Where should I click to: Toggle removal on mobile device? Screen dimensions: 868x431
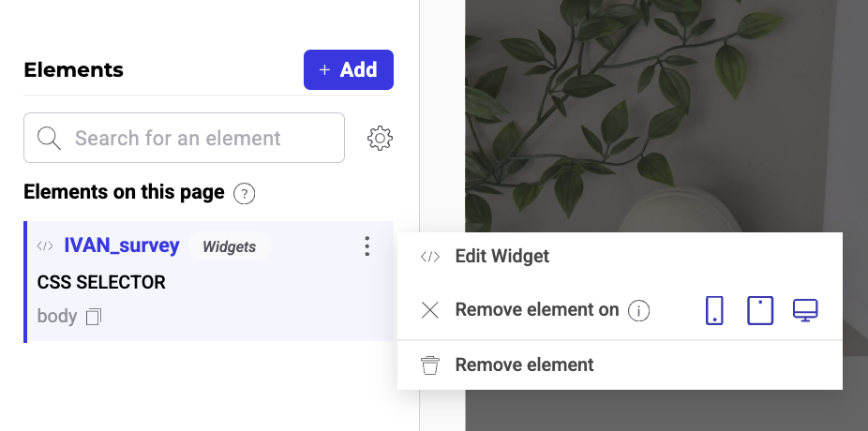pos(714,310)
